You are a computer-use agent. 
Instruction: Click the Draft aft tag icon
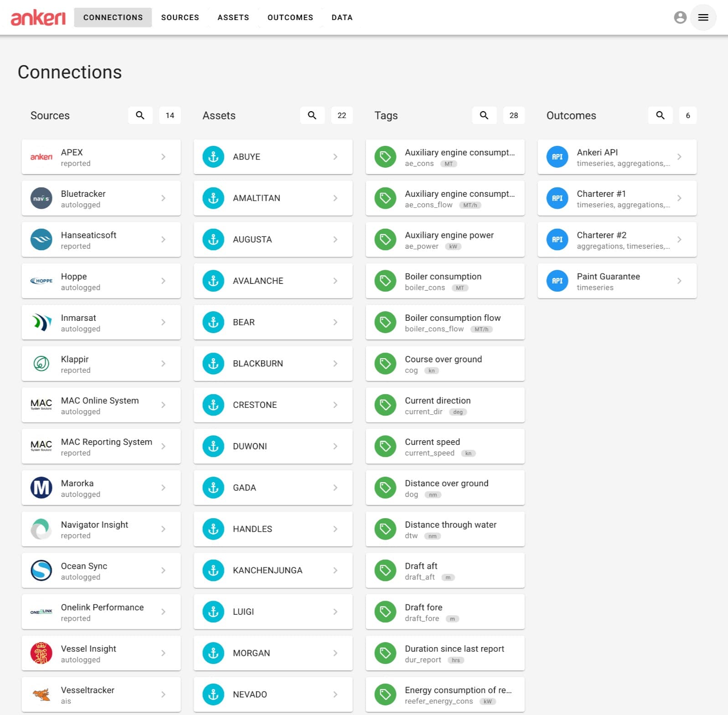pos(385,571)
